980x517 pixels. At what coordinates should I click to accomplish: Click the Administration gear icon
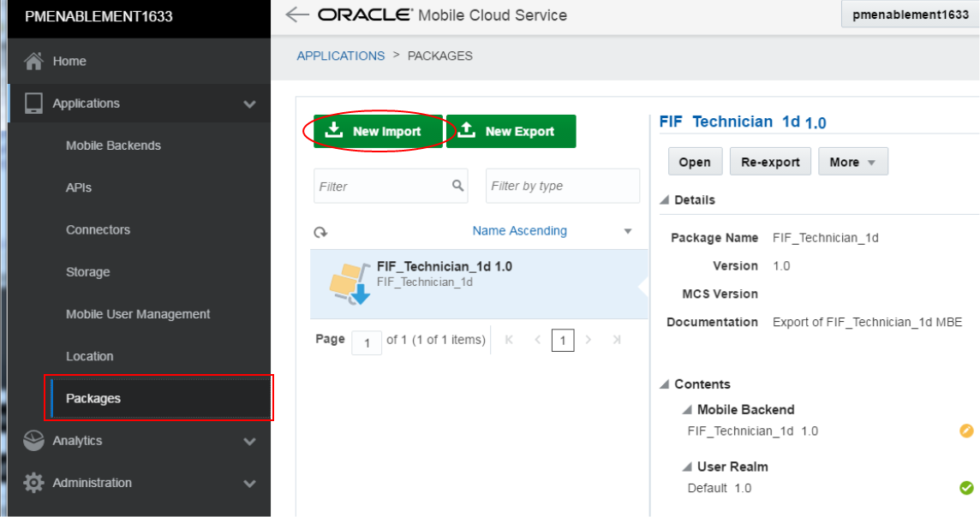pyautogui.click(x=33, y=483)
